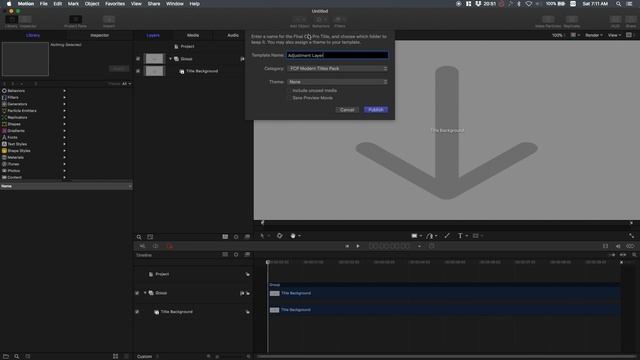Select the Text tool
The image size is (640, 360).
[x=460, y=236]
